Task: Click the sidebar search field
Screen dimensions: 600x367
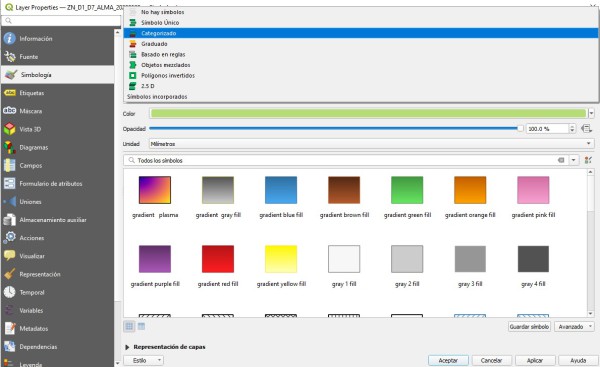Action: (61, 21)
